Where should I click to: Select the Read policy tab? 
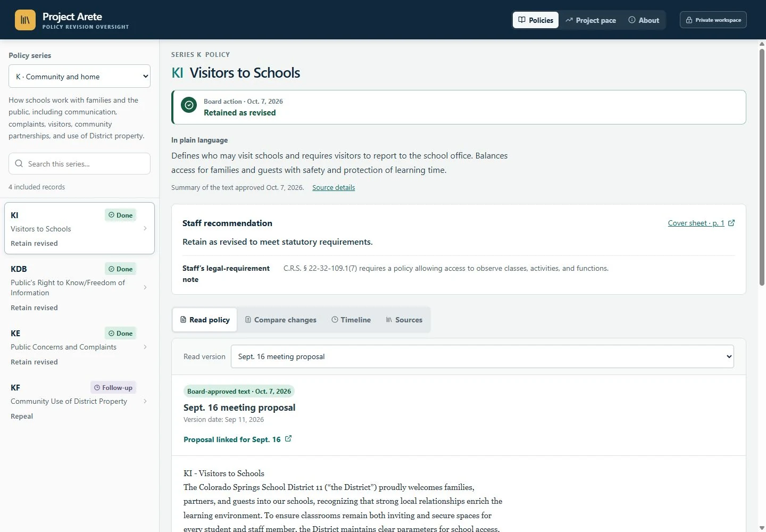[205, 320]
